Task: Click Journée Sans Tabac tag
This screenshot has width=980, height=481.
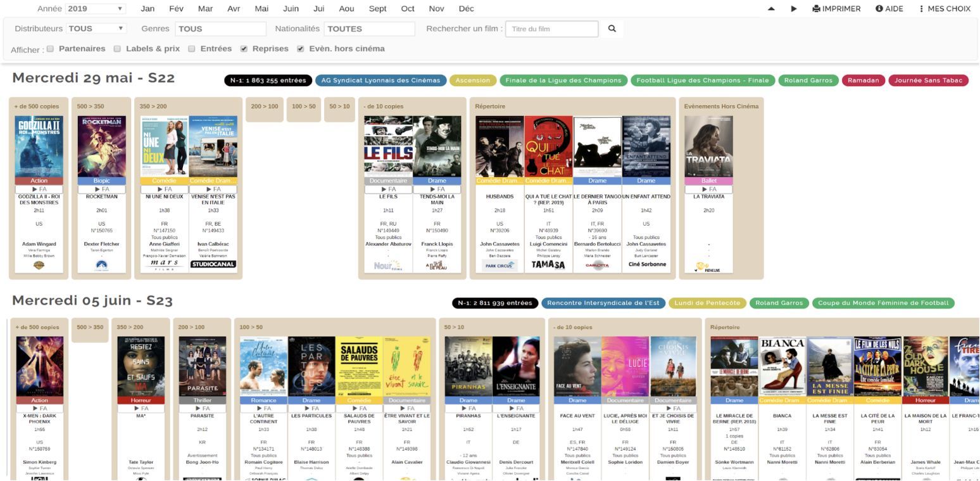Action: (929, 80)
